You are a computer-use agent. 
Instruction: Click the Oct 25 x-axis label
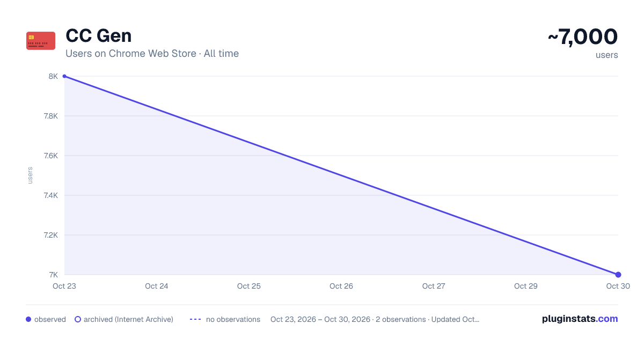(x=249, y=286)
